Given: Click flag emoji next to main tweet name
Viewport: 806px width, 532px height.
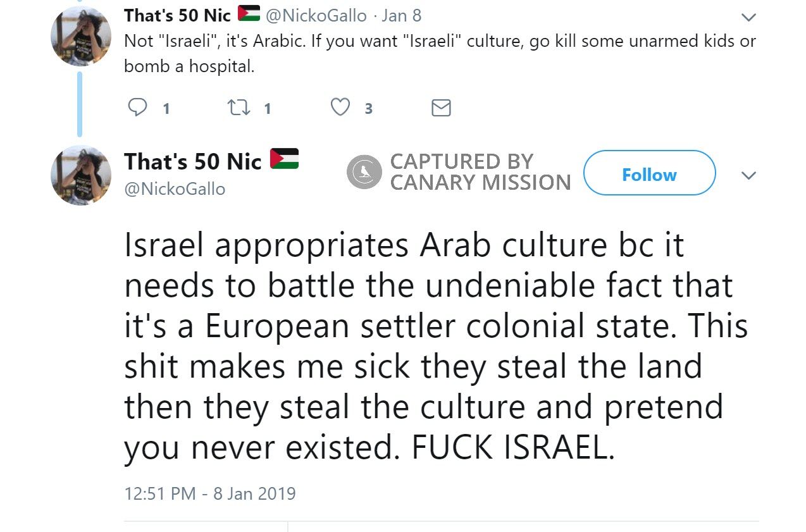Looking at the screenshot, I should tap(284, 159).
